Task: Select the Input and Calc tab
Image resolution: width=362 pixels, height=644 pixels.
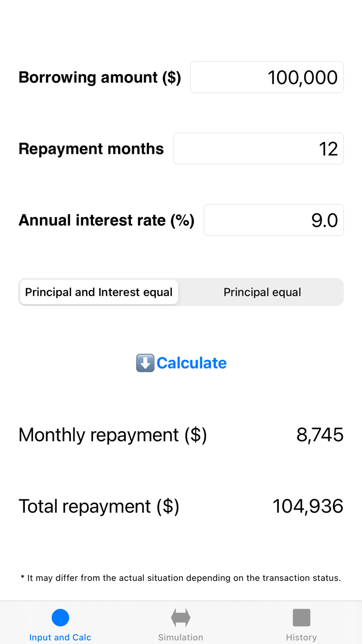Action: (x=60, y=623)
